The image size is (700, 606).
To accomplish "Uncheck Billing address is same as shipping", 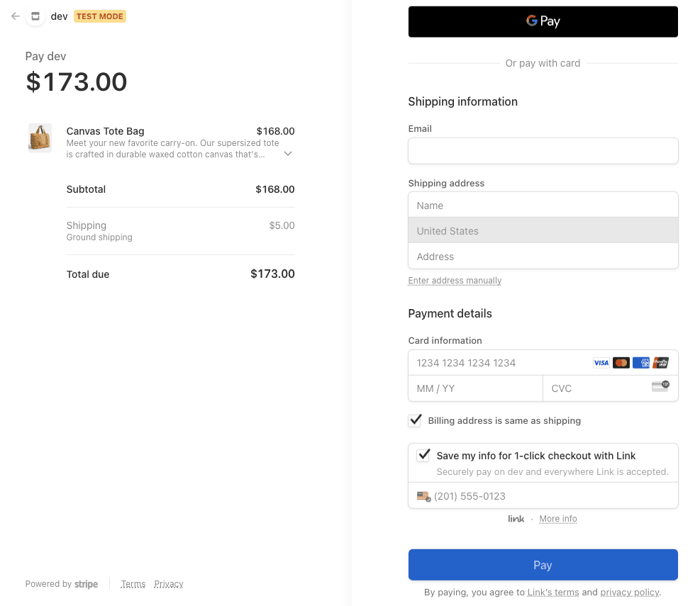I will (x=414, y=420).
